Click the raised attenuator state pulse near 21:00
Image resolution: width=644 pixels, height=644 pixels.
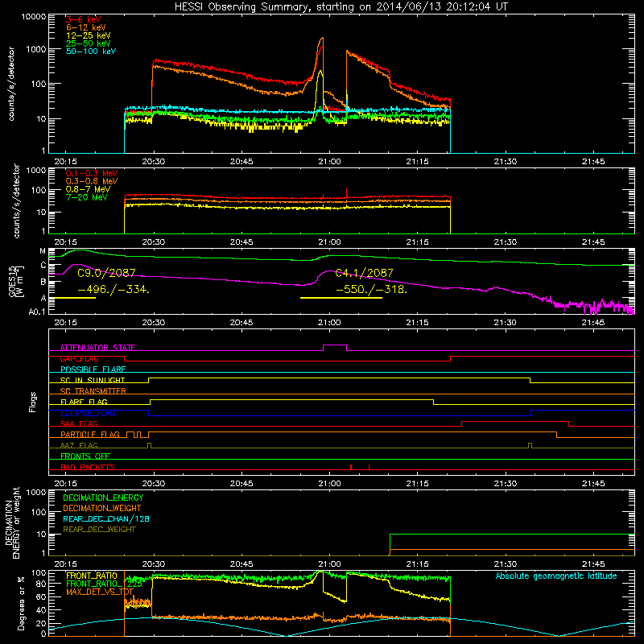[x=335, y=345]
